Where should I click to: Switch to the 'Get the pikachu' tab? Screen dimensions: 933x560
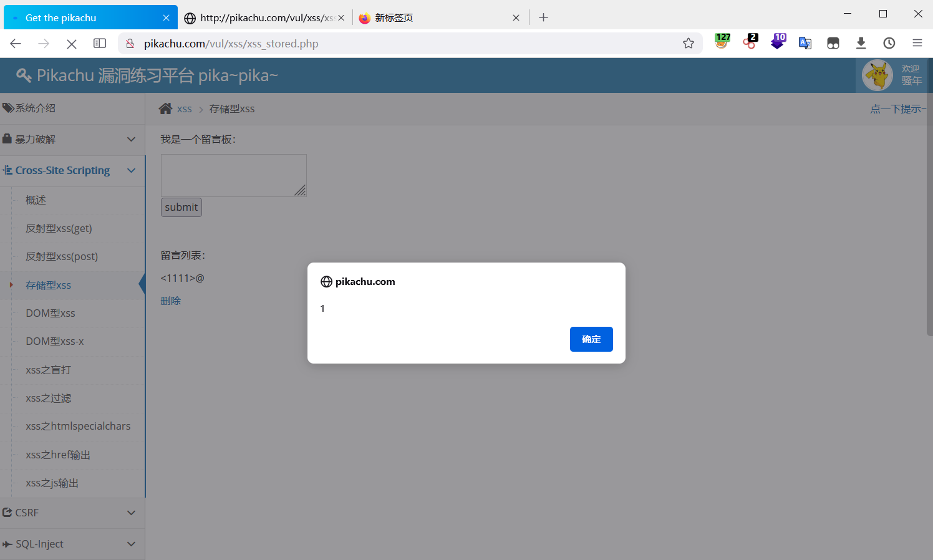(x=90, y=17)
